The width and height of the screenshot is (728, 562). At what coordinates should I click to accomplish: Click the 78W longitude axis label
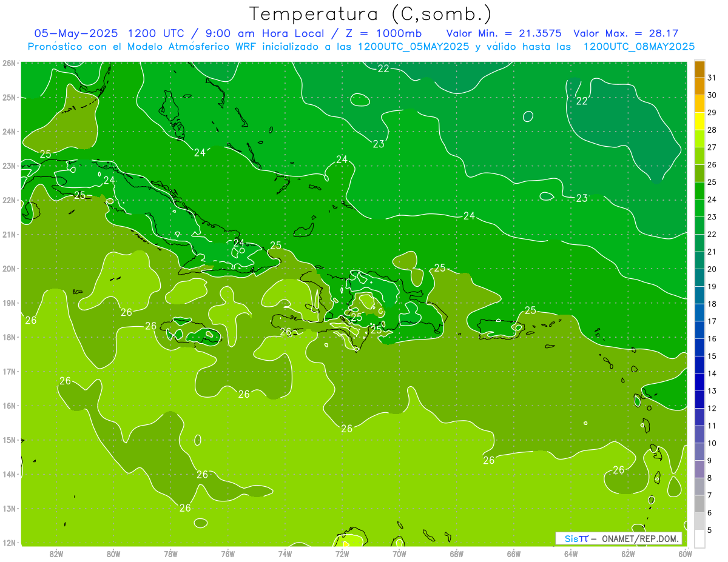tap(170, 554)
